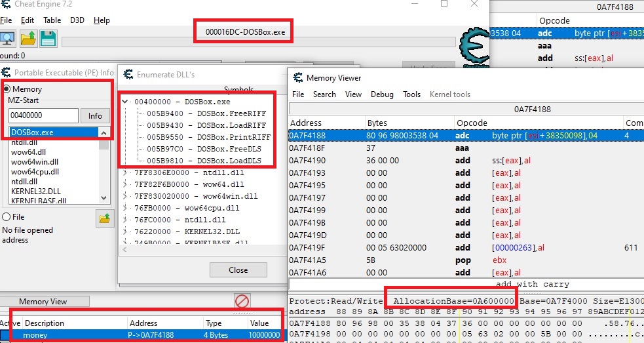Image resolution: width=644 pixels, height=343 pixels.
Task: Select the File radio button
Action: point(7,216)
